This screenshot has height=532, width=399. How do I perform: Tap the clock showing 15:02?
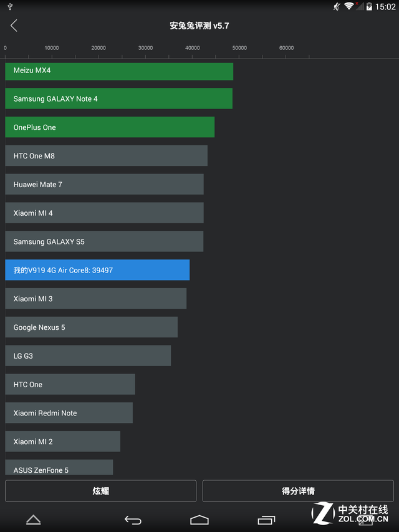pos(385,6)
